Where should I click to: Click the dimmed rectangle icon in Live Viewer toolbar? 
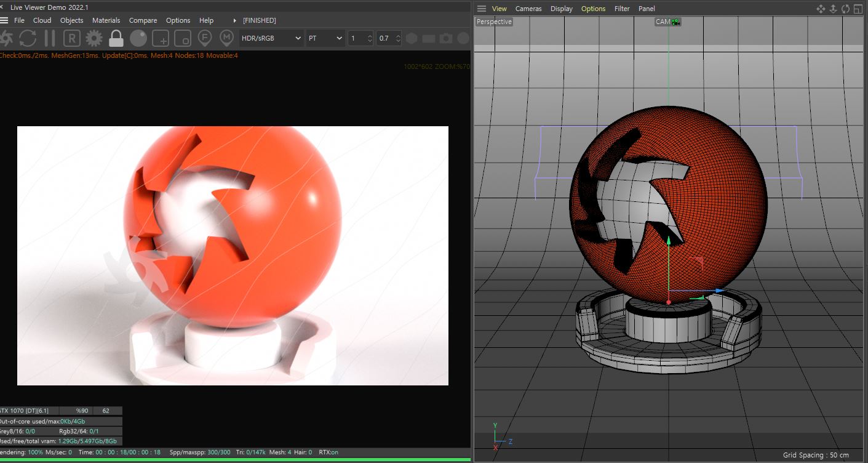[x=429, y=38]
